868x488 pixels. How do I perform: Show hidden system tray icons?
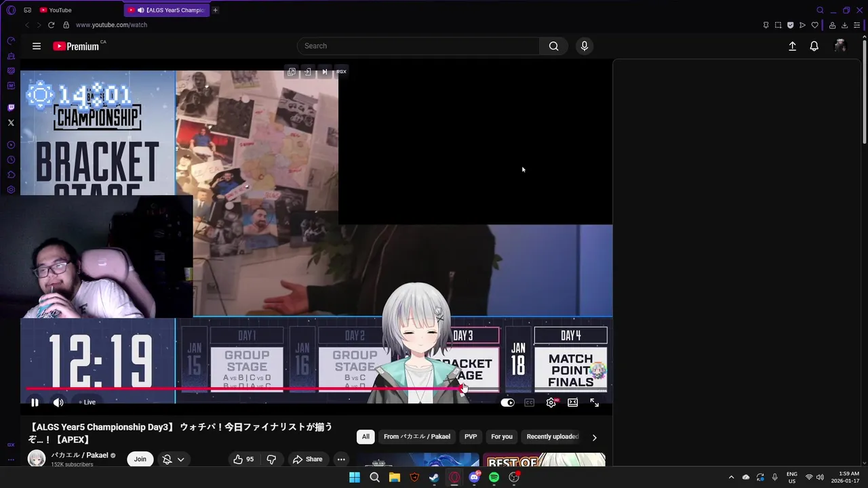731,477
